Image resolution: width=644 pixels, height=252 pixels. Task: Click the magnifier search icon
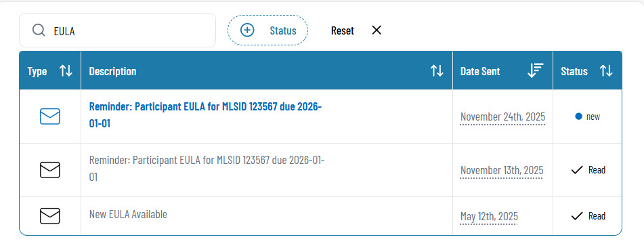coord(39,30)
